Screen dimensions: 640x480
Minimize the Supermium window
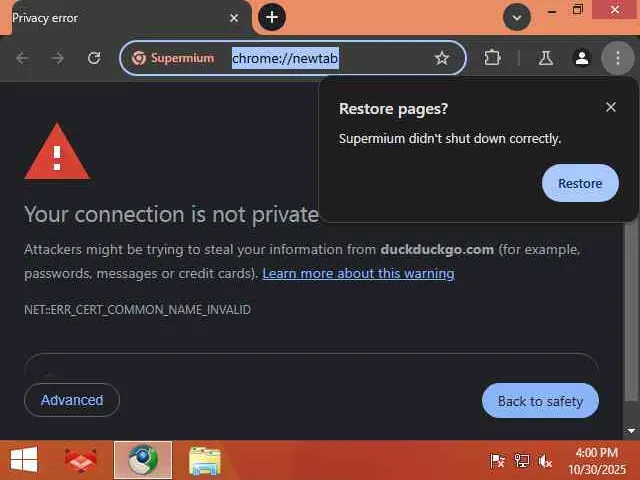click(x=551, y=11)
